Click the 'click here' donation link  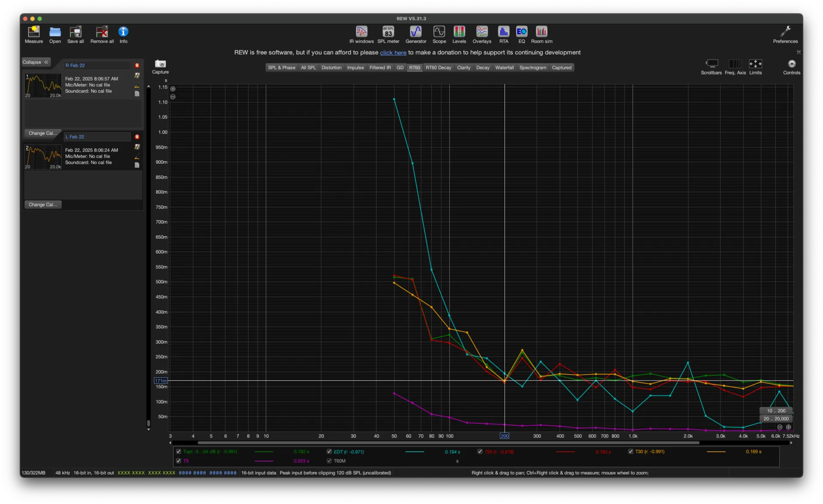coord(393,53)
